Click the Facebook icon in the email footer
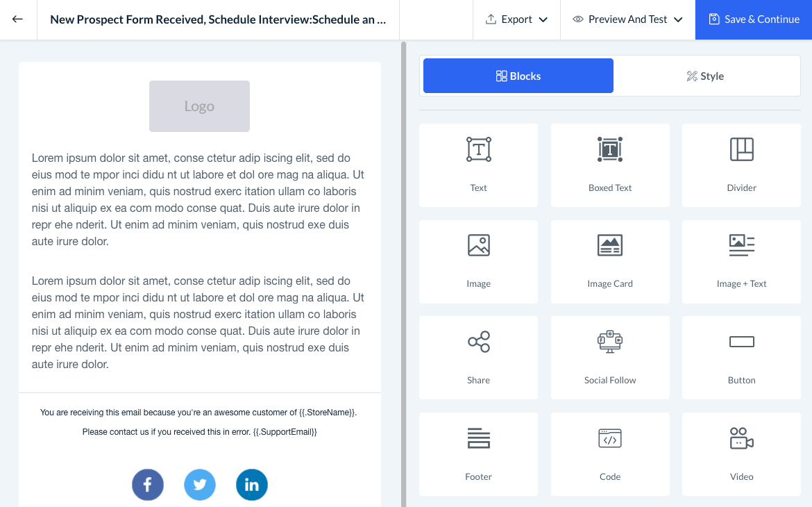 pyautogui.click(x=148, y=485)
